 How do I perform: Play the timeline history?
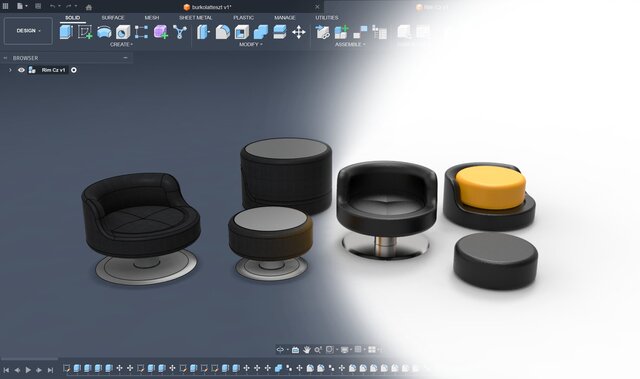point(28,370)
